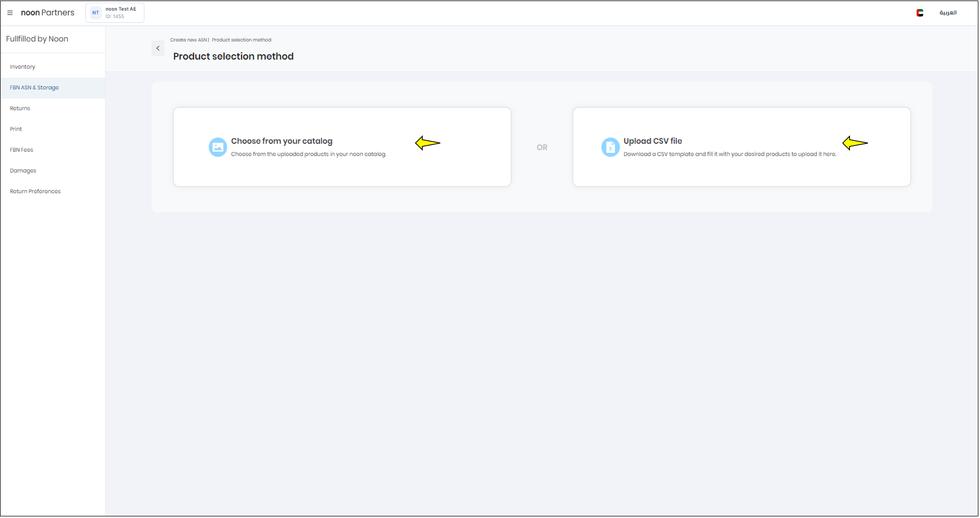
Task: Switch language to العربية
Action: [x=949, y=12]
